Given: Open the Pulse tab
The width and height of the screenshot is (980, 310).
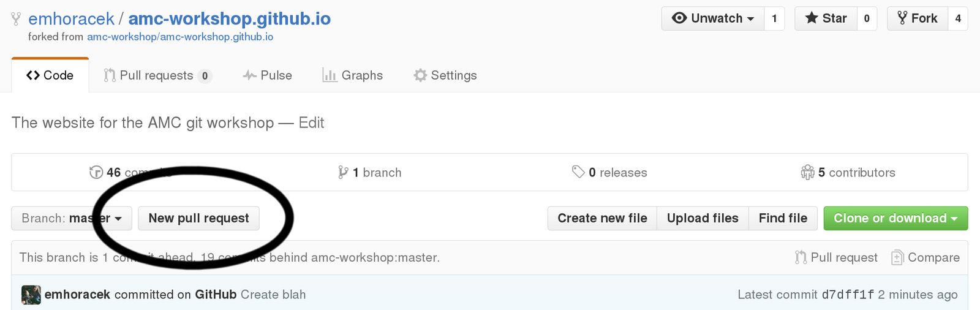Looking at the screenshot, I should (x=268, y=75).
